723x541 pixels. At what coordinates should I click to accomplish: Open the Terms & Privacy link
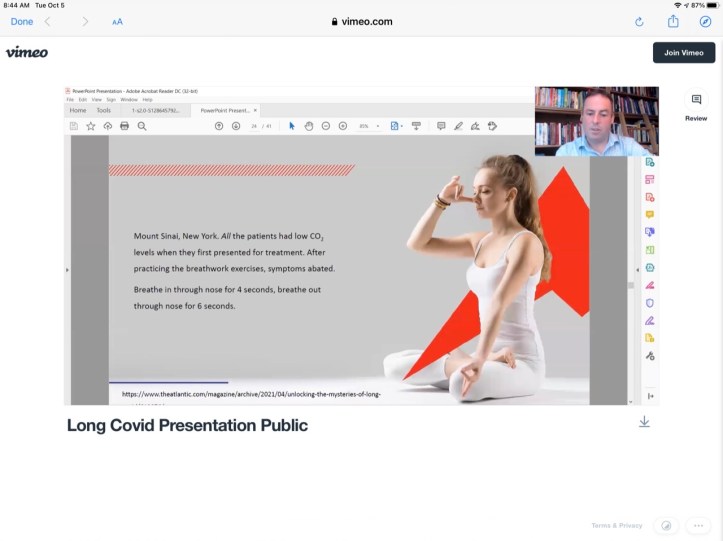coord(616,525)
